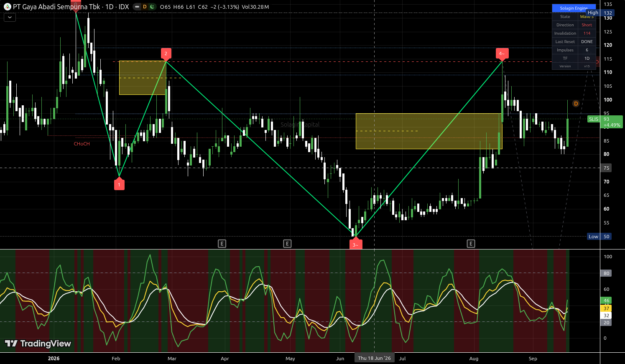Click the red 114 invalidation value

coord(587,33)
